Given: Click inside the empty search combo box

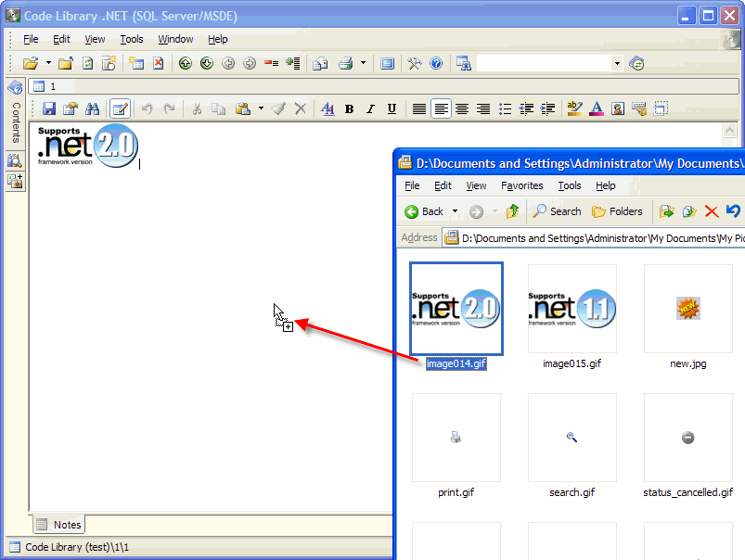Looking at the screenshot, I should click(544, 63).
